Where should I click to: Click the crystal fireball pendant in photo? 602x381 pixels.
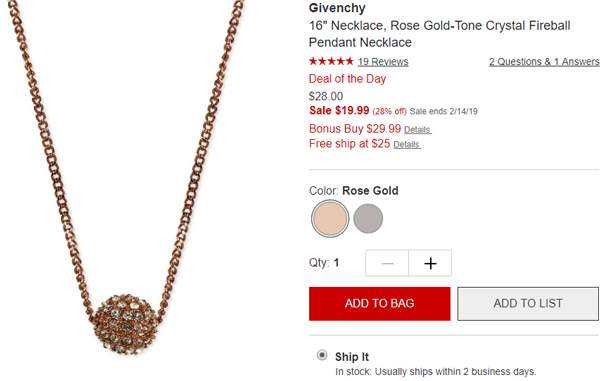coord(126,323)
